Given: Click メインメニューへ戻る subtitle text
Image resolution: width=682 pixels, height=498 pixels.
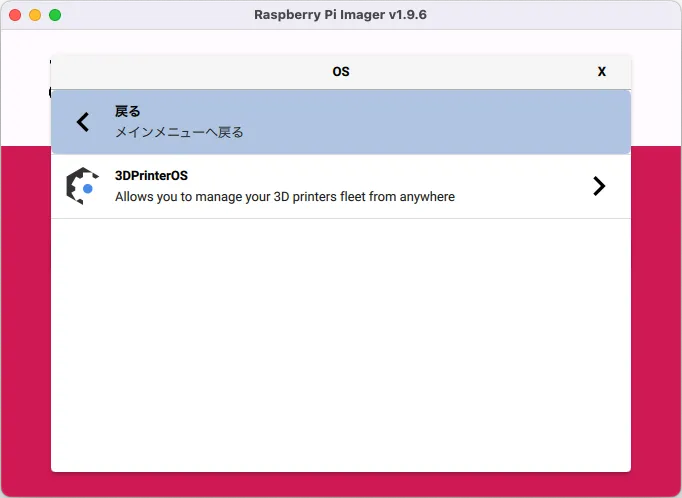Looking at the screenshot, I should pos(179,132).
